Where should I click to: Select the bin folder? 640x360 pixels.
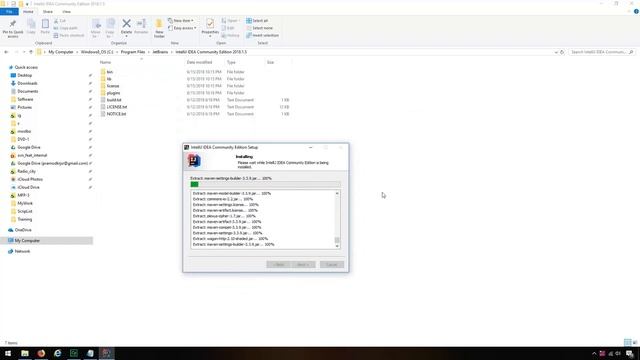109,72
